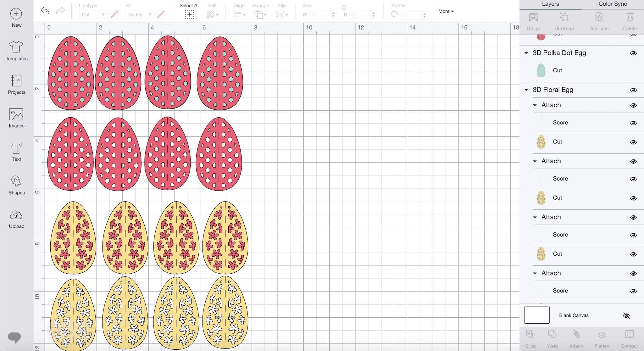Expand the More options menu
This screenshot has height=351, width=644.
[446, 11]
